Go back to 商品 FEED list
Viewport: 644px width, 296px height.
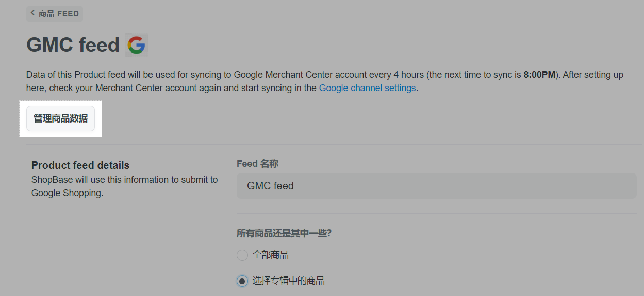(x=55, y=14)
